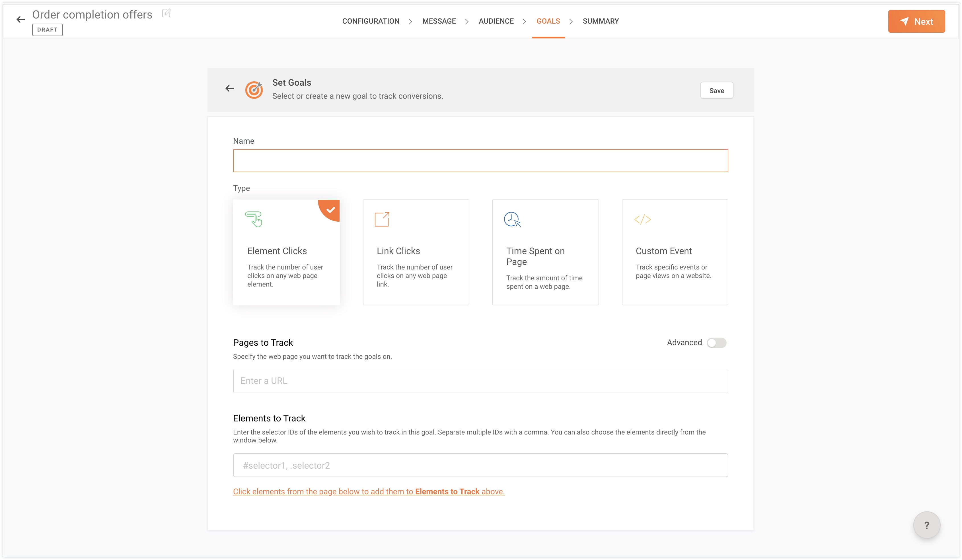Enable the Advanced toggle switch
This screenshot has height=560, width=962.
(x=716, y=342)
